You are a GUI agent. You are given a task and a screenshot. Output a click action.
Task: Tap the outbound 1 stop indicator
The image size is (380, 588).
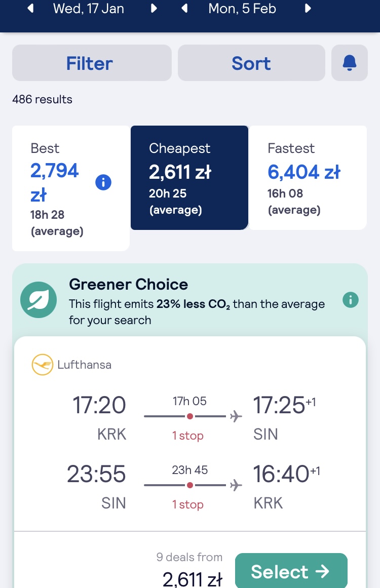(x=188, y=436)
